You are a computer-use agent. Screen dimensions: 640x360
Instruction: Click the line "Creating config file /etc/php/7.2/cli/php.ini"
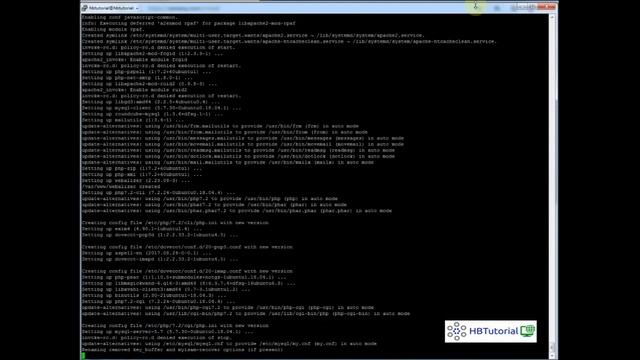coord(175,223)
